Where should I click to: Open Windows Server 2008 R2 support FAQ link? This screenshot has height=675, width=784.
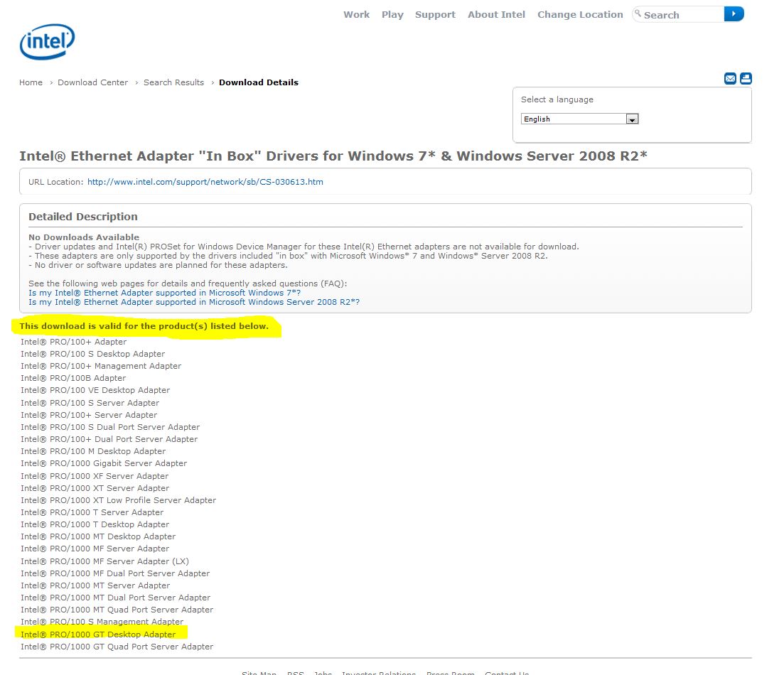[194, 302]
